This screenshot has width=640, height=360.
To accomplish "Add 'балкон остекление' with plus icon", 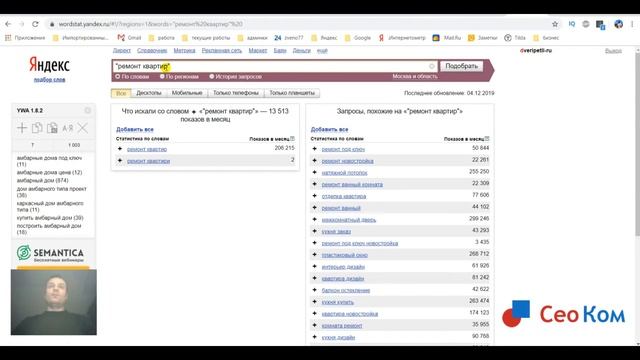I will 315,291.
